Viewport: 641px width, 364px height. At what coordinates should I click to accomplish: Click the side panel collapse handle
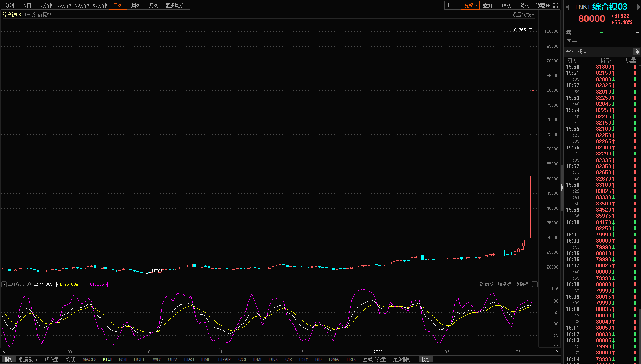[562, 187]
